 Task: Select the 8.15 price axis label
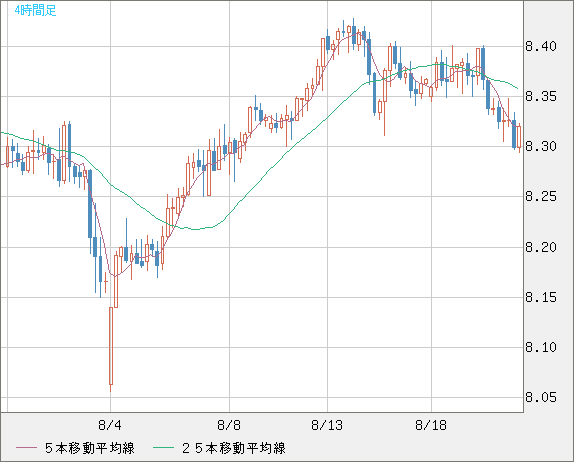pyautogui.click(x=541, y=297)
